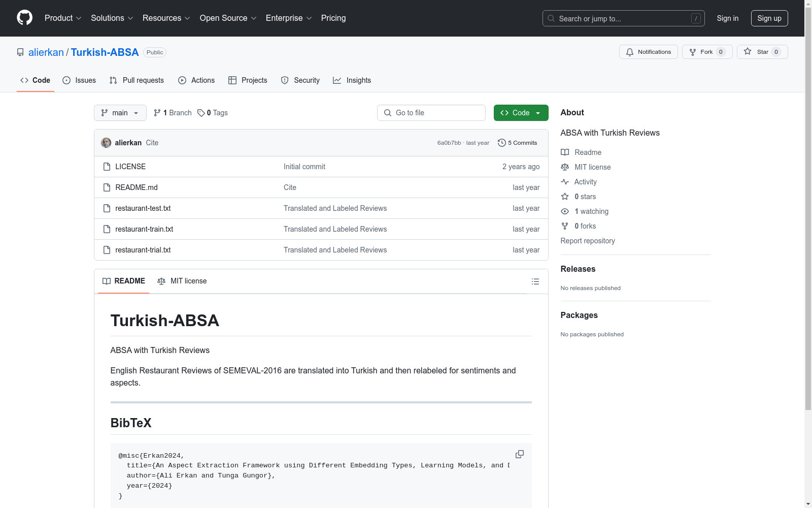Click Report repository link
812x508 pixels.
(x=588, y=241)
